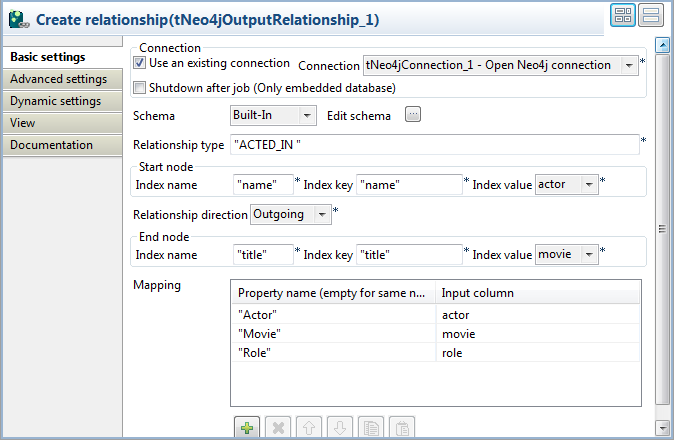Image resolution: width=674 pixels, height=440 pixels.
Task: Expand the Relationship direction dropdown
Action: [322, 214]
